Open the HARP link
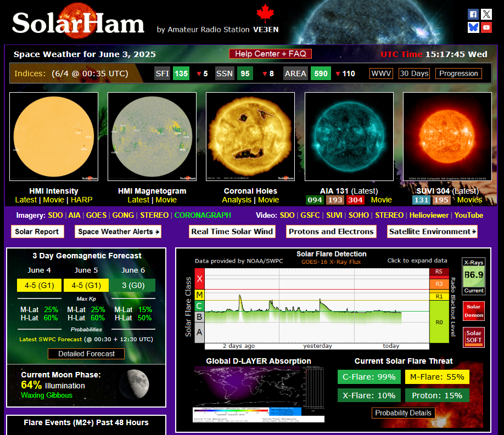The width and height of the screenshot is (504, 435). pos(82,200)
